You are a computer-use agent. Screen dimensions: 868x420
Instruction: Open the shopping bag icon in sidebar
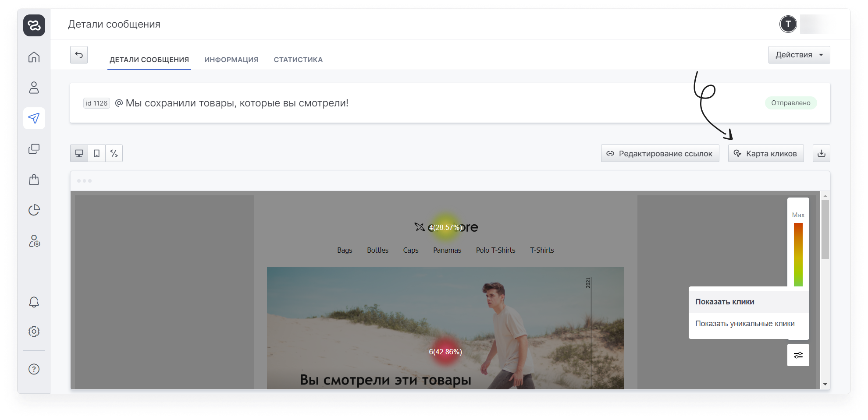[34, 180]
